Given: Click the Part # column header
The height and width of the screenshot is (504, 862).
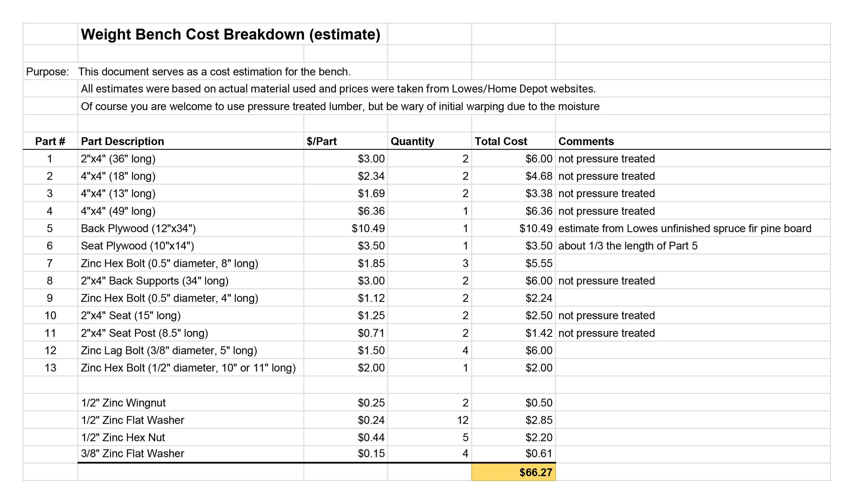Looking at the screenshot, I should [50, 141].
